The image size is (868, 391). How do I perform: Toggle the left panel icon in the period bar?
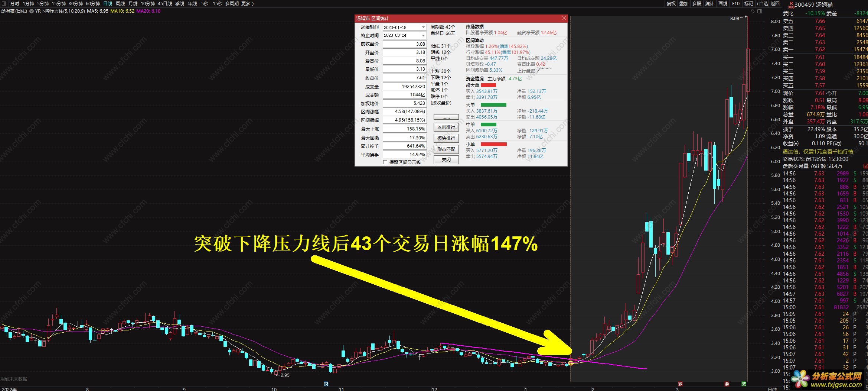tap(4, 3)
